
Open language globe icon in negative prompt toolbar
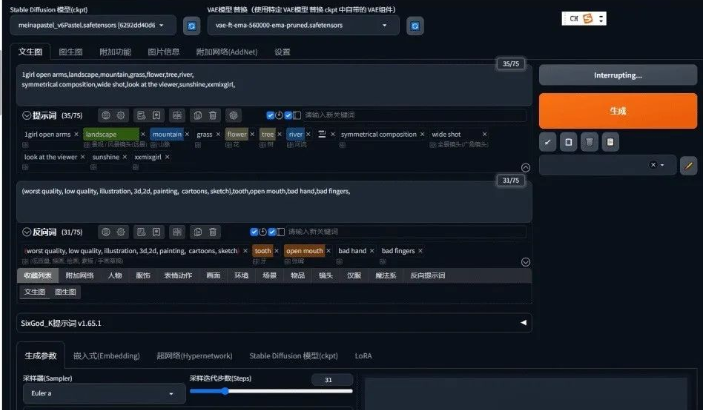106,232
